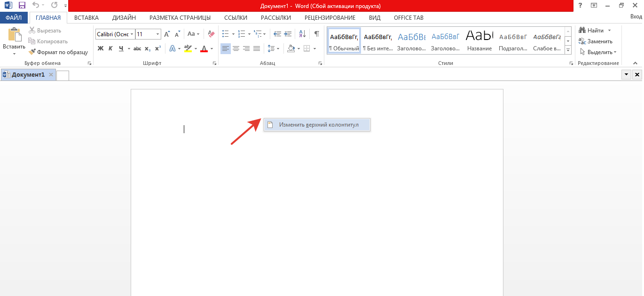The height and width of the screenshot is (296, 644).
Task: Toggle italic formatting button К
Action: pyautogui.click(x=110, y=48)
